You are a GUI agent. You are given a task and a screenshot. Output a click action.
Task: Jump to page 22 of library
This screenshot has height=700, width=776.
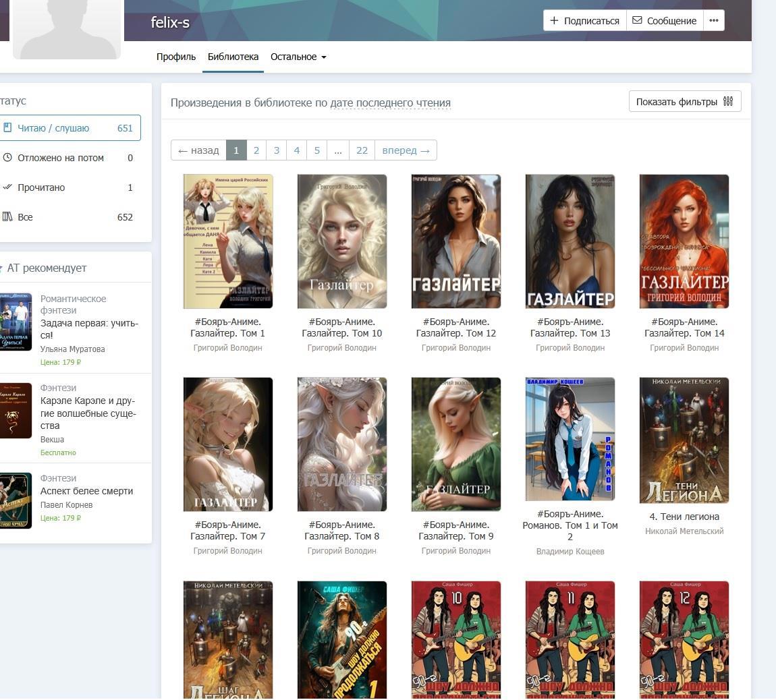click(x=362, y=150)
